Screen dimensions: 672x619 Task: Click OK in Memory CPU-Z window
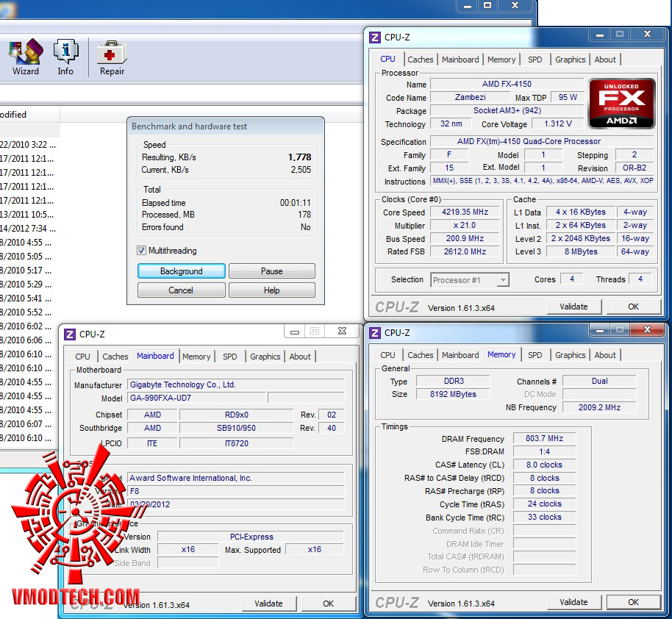click(633, 602)
